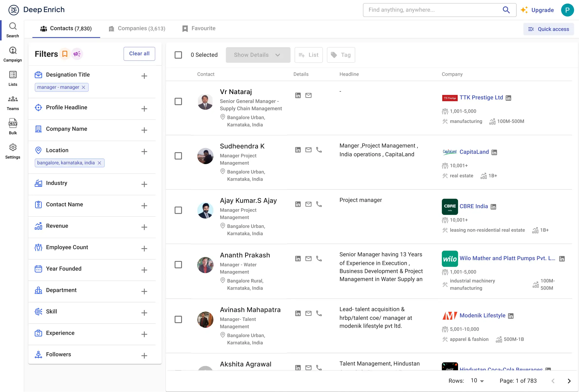
Task: Click Ajay Kumar.S Ajay's email icon
Action: click(x=308, y=204)
